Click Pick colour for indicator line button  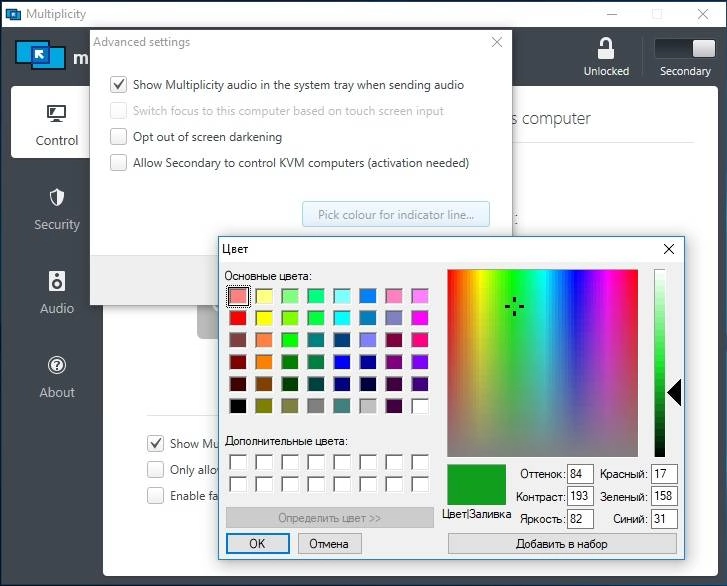pos(396,215)
